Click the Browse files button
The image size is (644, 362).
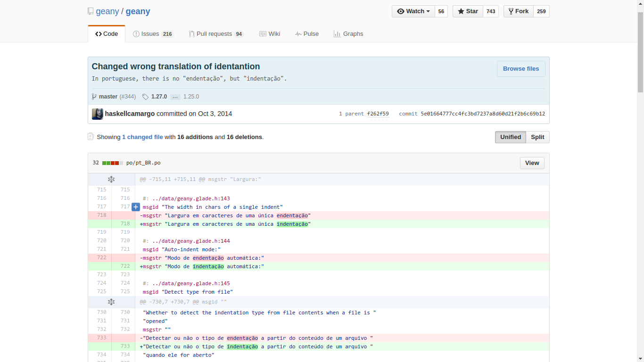[x=521, y=69]
